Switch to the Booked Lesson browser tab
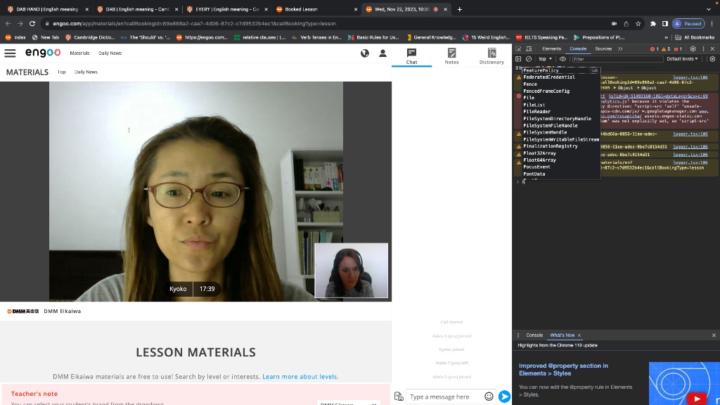Screen dimensions: 720x405 pyautogui.click(x=317, y=9)
